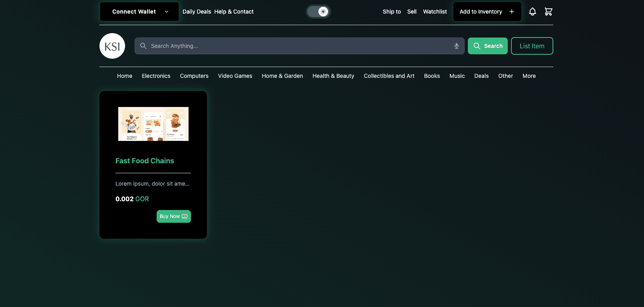Open the Watchlist link
Viewport: 644px width, 307px height.
(435, 12)
